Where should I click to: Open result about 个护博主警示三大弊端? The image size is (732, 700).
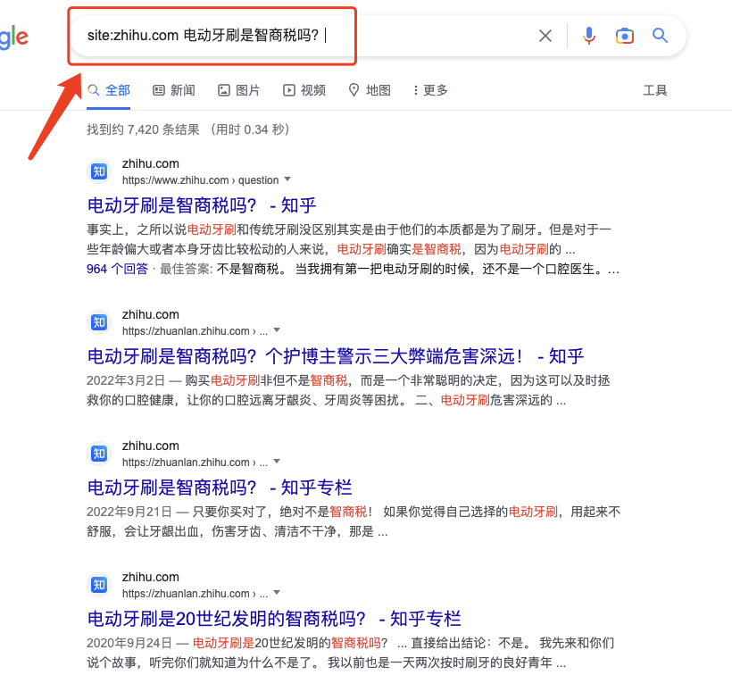tap(335, 356)
